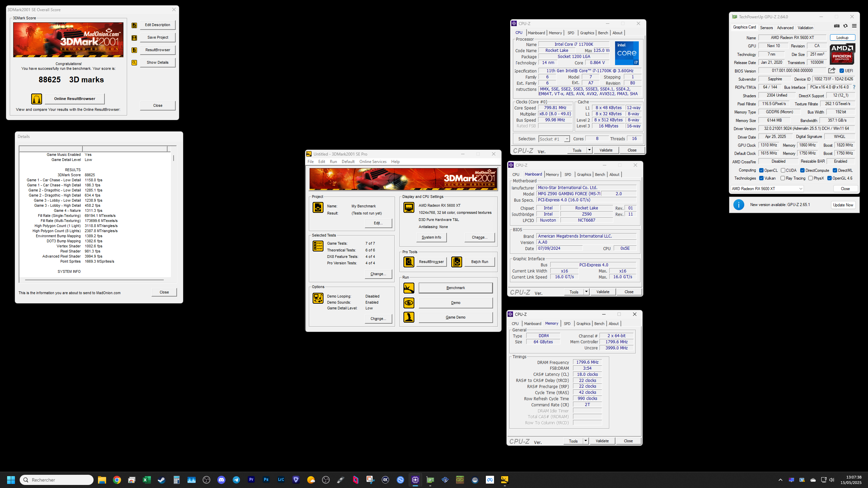The image size is (868, 488).
Task: Click the Benchmark button
Action: [456, 288]
